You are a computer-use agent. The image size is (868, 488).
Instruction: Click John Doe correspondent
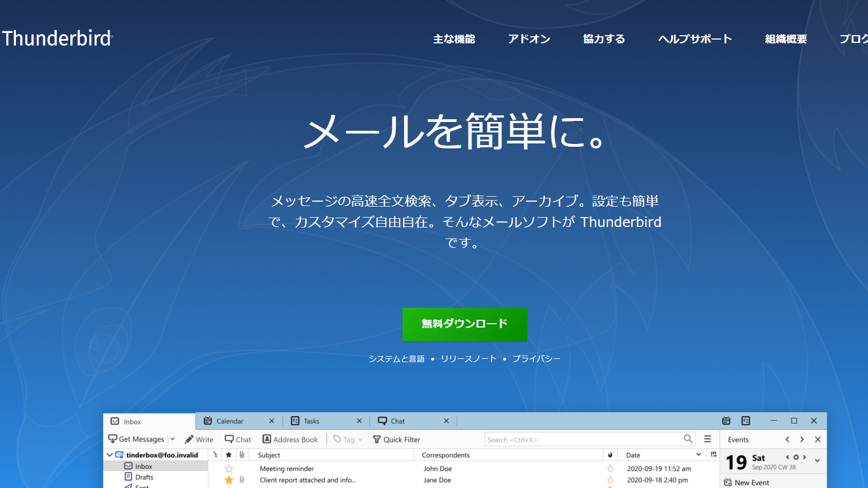click(438, 469)
